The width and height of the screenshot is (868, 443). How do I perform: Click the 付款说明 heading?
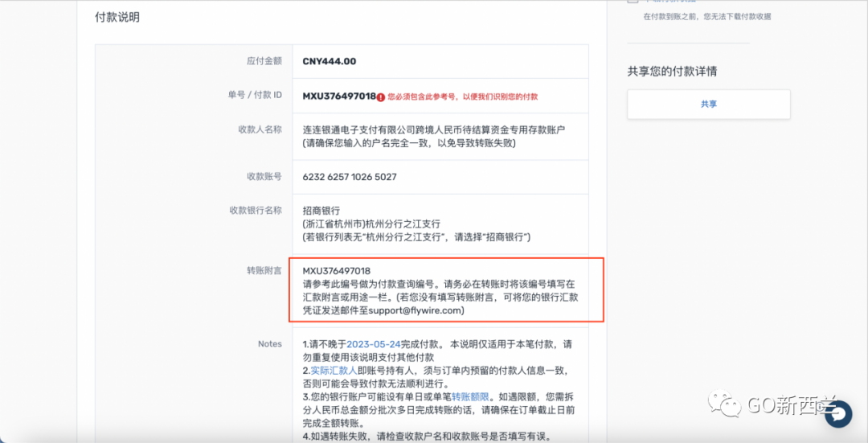(117, 18)
